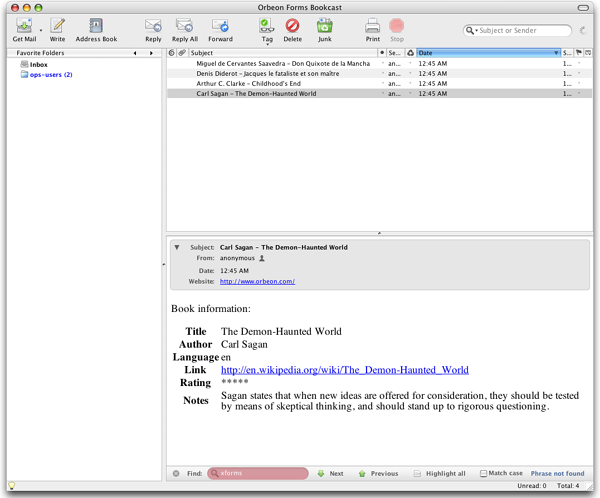The height and width of the screenshot is (498, 600).
Task: Compose a message with the Write icon
Action: click(58, 26)
